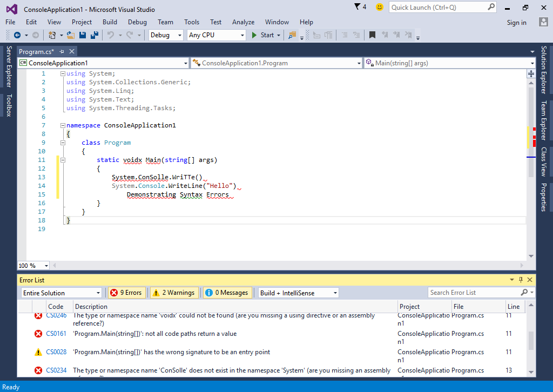Viewport: 553px width, 392px height.
Task: Open the Error List window position dropdown arrow
Action: 512,280
